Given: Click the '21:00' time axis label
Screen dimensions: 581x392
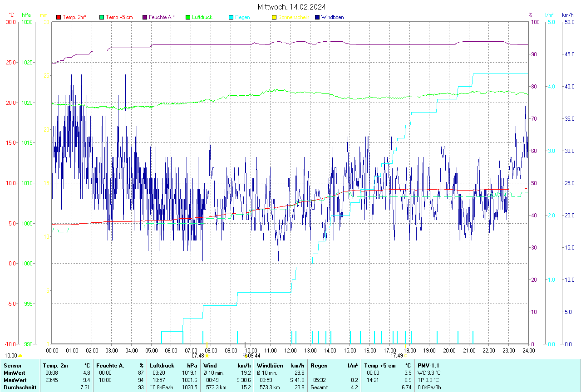Looking at the screenshot, I should pos(469,350).
